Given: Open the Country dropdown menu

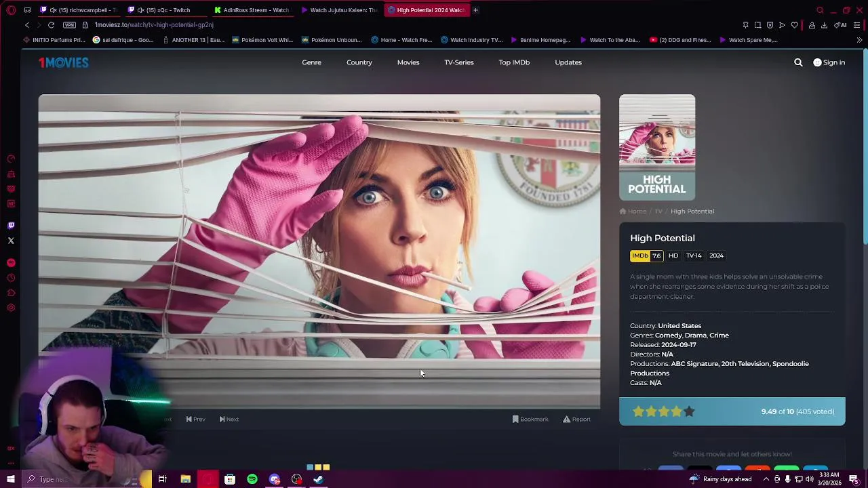Looking at the screenshot, I should (359, 62).
